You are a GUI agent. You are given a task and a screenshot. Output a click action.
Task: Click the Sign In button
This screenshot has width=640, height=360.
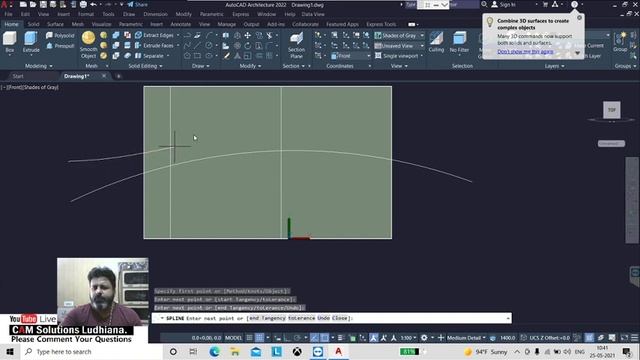click(504, 4)
